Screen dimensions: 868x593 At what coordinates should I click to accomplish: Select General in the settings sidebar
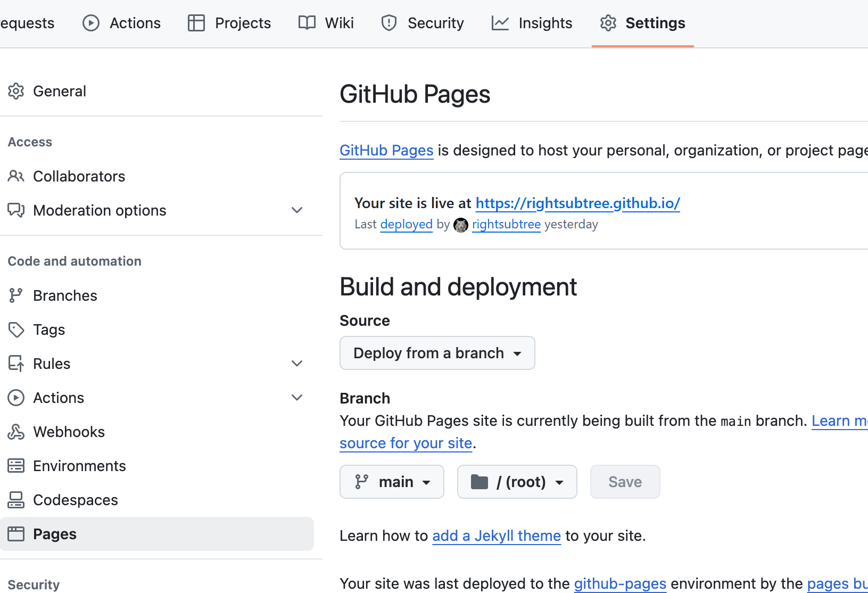click(x=157, y=91)
